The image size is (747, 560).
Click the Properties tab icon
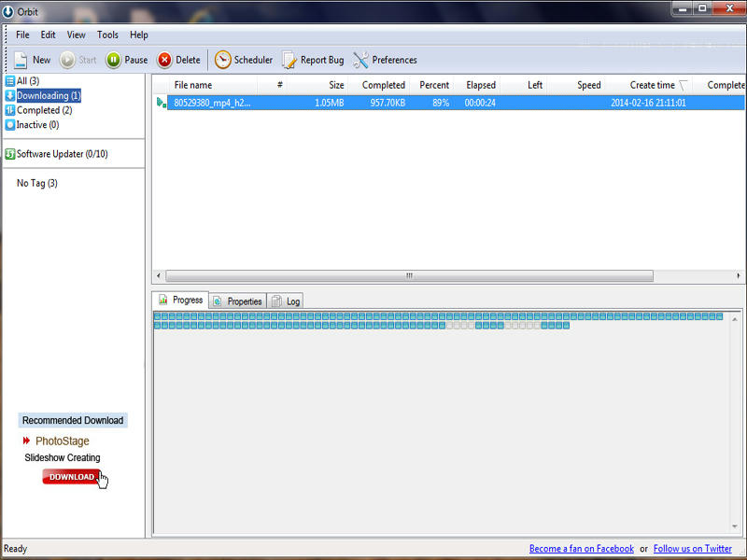(217, 301)
